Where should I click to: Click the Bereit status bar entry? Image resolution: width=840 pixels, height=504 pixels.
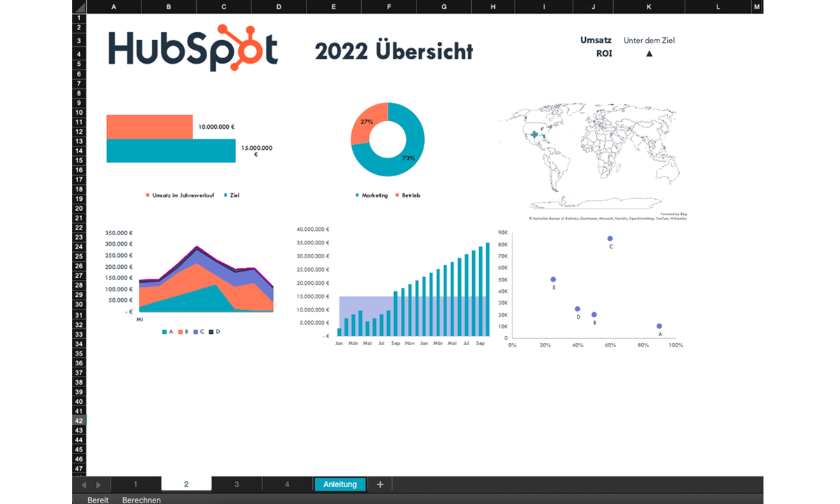tap(98, 500)
